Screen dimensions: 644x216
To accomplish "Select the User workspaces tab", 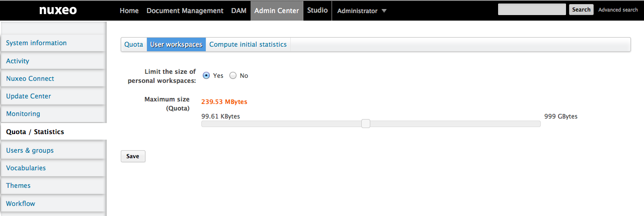I will pyautogui.click(x=176, y=44).
